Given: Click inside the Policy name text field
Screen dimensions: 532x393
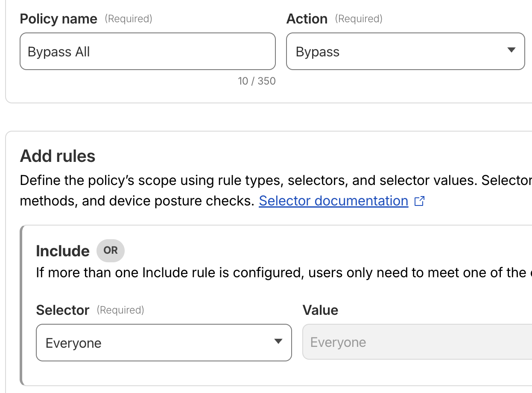Looking at the screenshot, I should coord(147,51).
